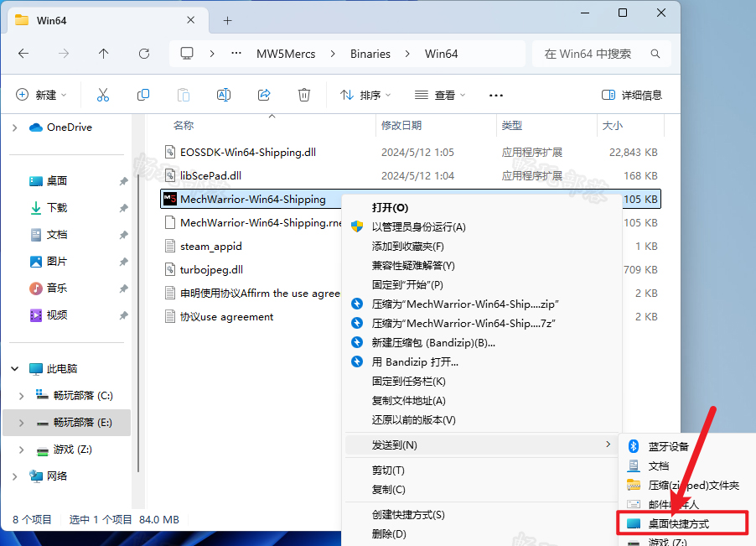Choose Copy (复制) in context menu

click(389, 490)
